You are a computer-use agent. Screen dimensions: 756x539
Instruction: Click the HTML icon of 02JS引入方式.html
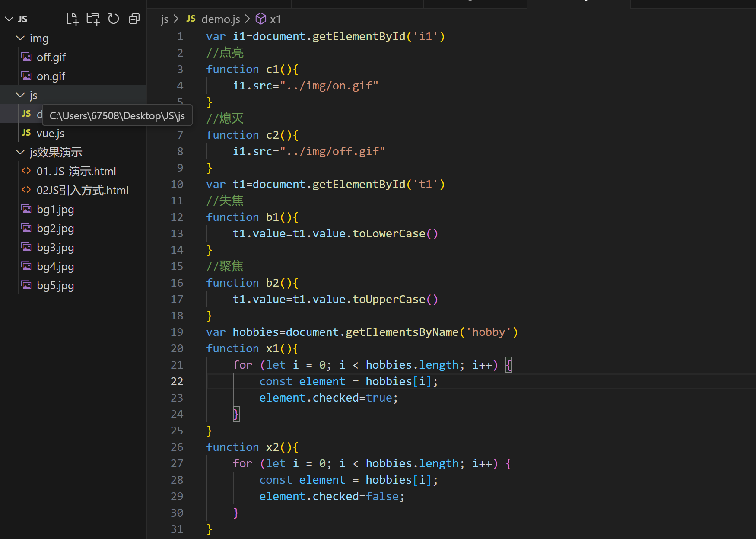click(26, 190)
